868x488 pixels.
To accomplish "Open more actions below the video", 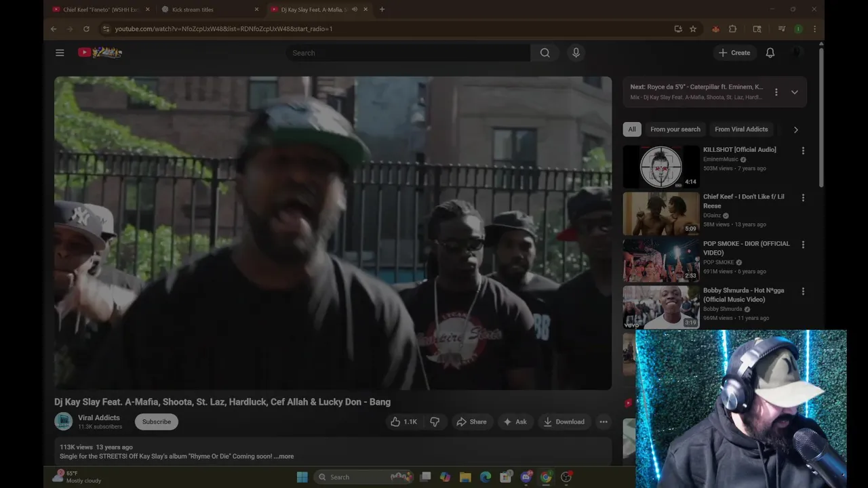I will [x=604, y=422].
